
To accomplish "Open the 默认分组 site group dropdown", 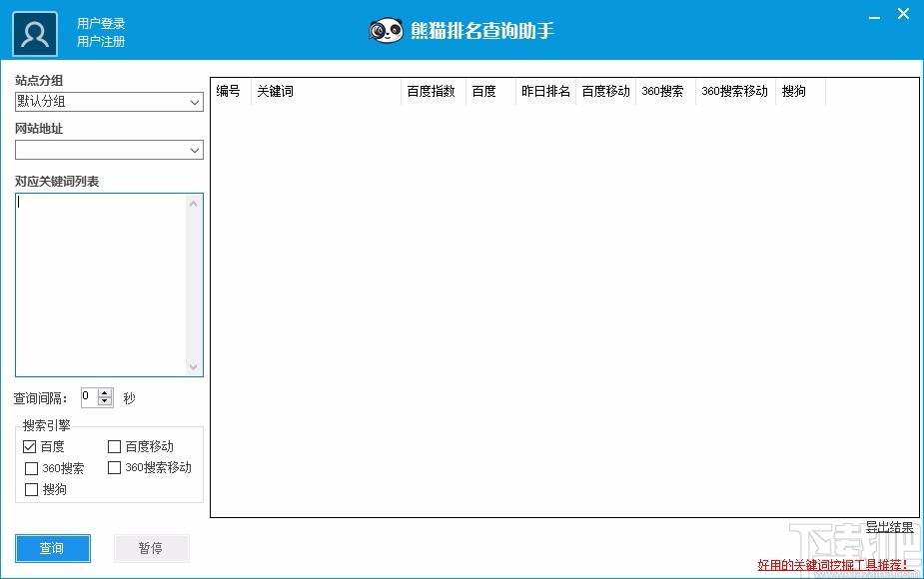I will point(196,102).
